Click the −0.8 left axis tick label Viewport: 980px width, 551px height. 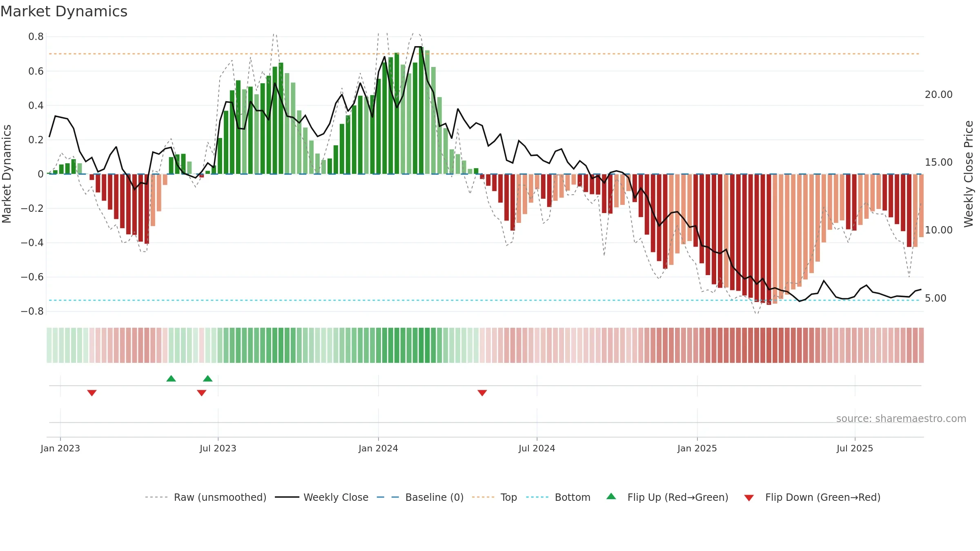[32, 311]
